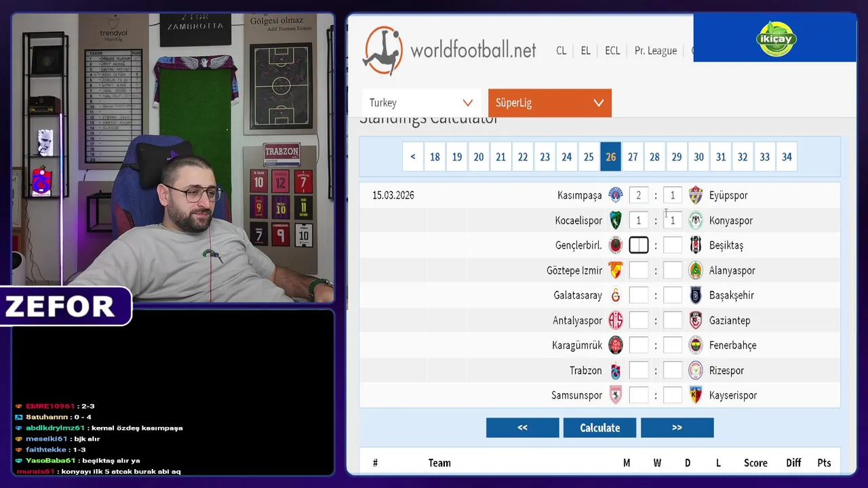Click the 'Team' column header
The width and height of the screenshot is (868, 488).
pyautogui.click(x=439, y=463)
